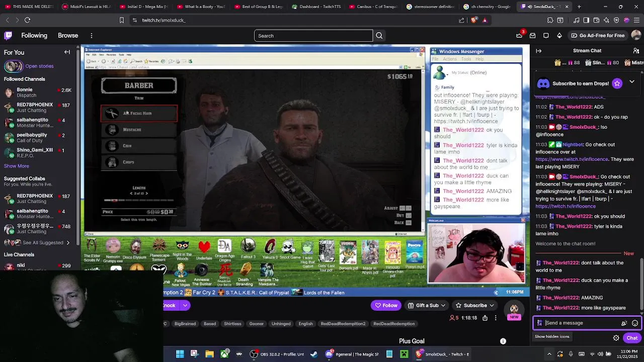The image size is (644, 362).
Task: Show more followed channels
Action: tap(17, 166)
